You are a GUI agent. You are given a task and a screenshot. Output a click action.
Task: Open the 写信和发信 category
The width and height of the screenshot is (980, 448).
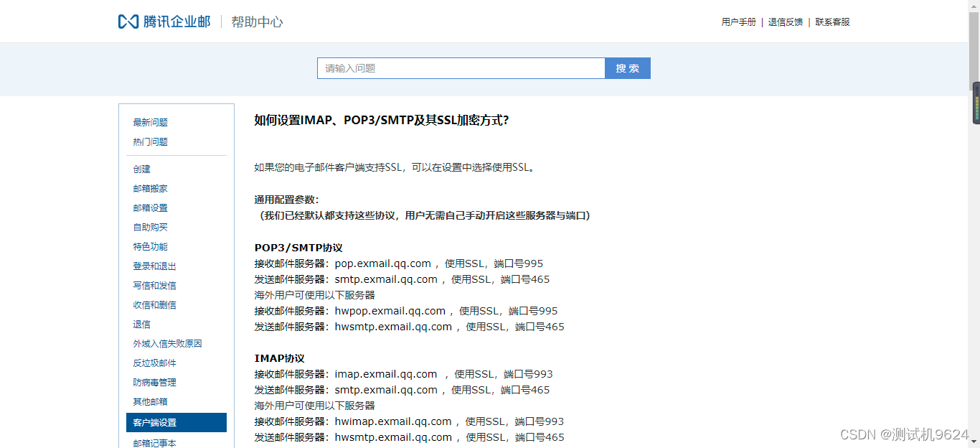(x=155, y=286)
